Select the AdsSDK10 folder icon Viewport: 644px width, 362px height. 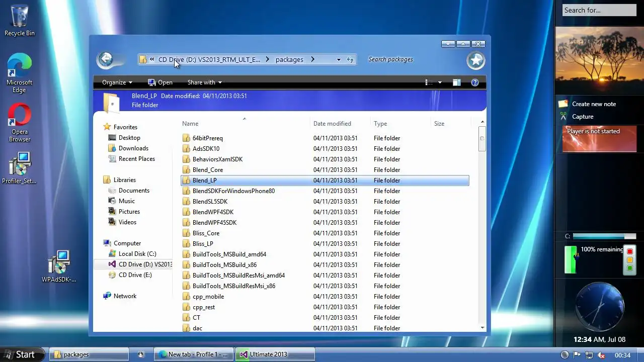pos(186,148)
